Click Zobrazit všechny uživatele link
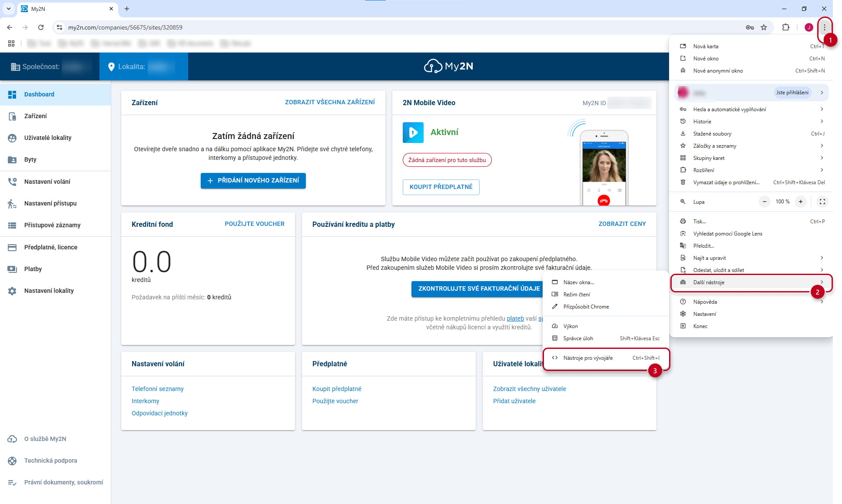Screen dimensions: 842x504 pos(530,389)
